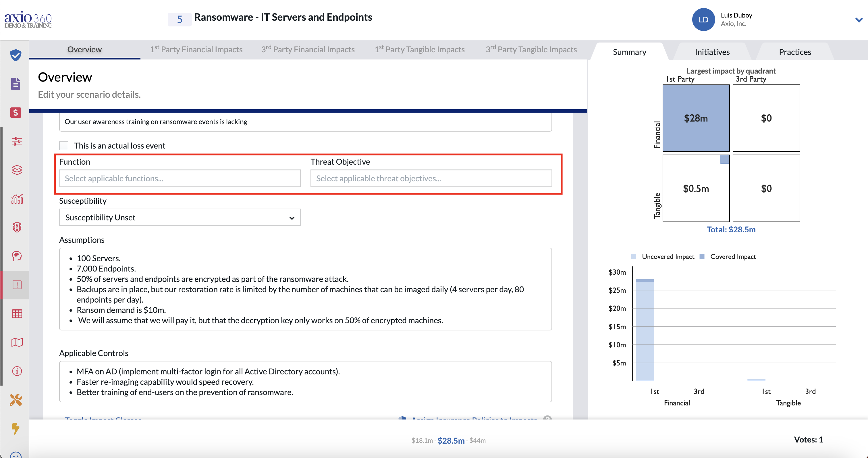Click the 1st Financial bar in chart

coord(645,330)
